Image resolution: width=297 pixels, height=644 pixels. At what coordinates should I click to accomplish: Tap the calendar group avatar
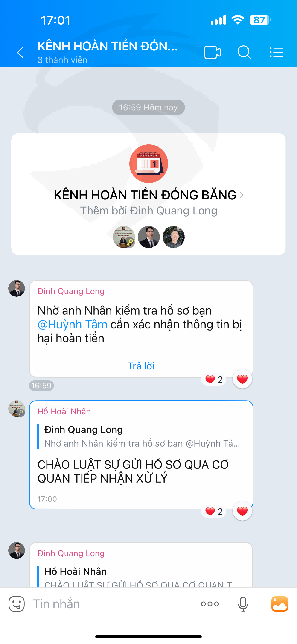[x=148, y=164]
